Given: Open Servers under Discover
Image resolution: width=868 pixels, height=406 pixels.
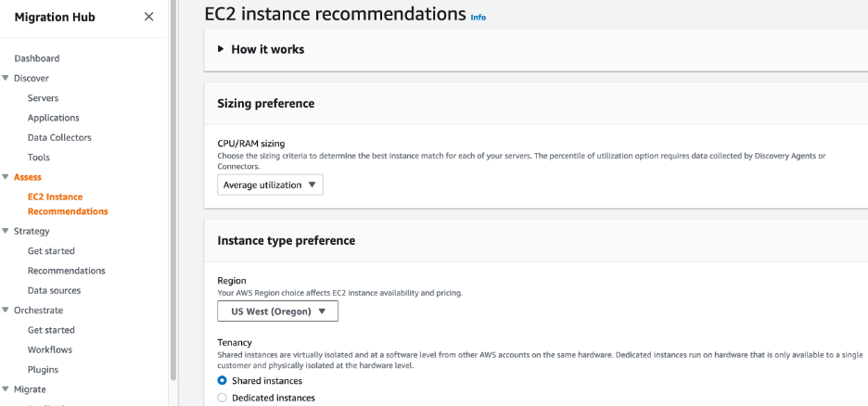Looking at the screenshot, I should click(x=44, y=98).
